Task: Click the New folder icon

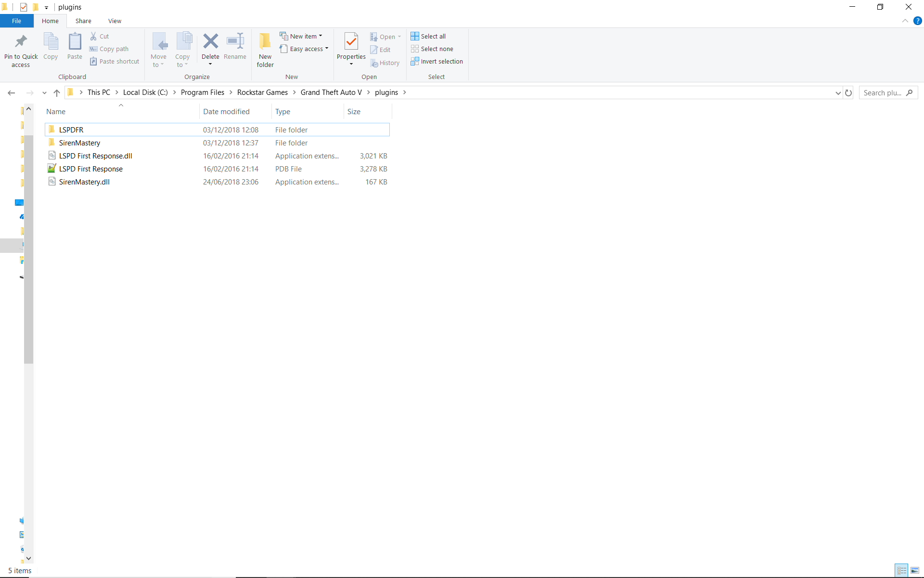Action: click(265, 42)
